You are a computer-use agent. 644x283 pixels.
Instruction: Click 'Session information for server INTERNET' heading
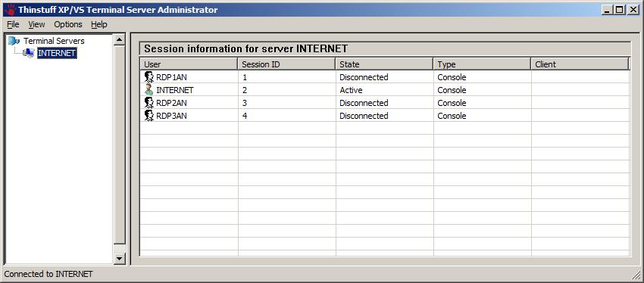click(246, 49)
